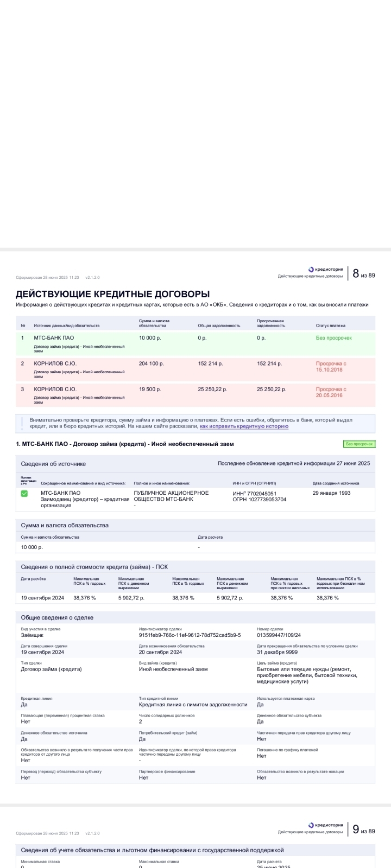The height and width of the screenshot is (868, 391).
Task: Click the 'Сведения об источнике' section header
Action: coord(53,464)
